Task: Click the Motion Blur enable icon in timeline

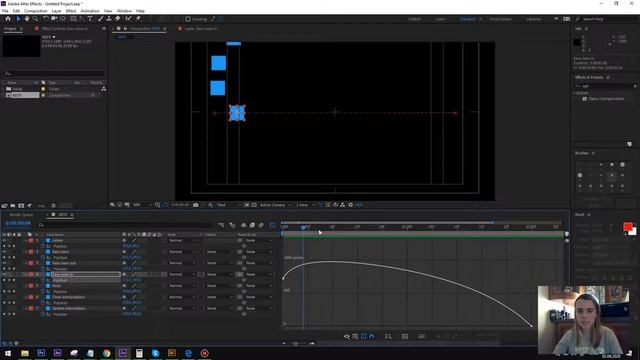Action: coord(261,225)
